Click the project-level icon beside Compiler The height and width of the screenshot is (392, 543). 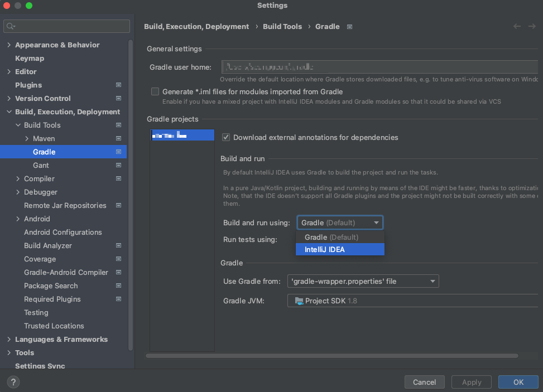(x=118, y=178)
